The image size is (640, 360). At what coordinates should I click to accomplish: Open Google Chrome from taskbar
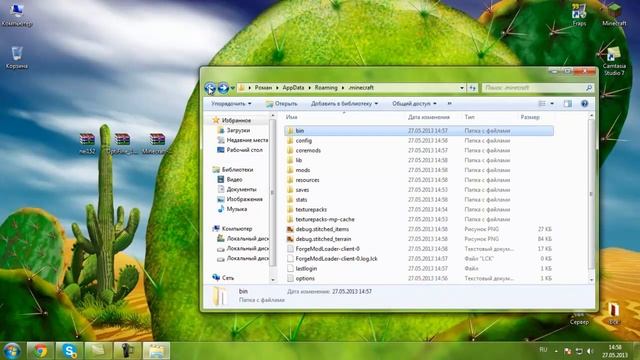coord(40,351)
